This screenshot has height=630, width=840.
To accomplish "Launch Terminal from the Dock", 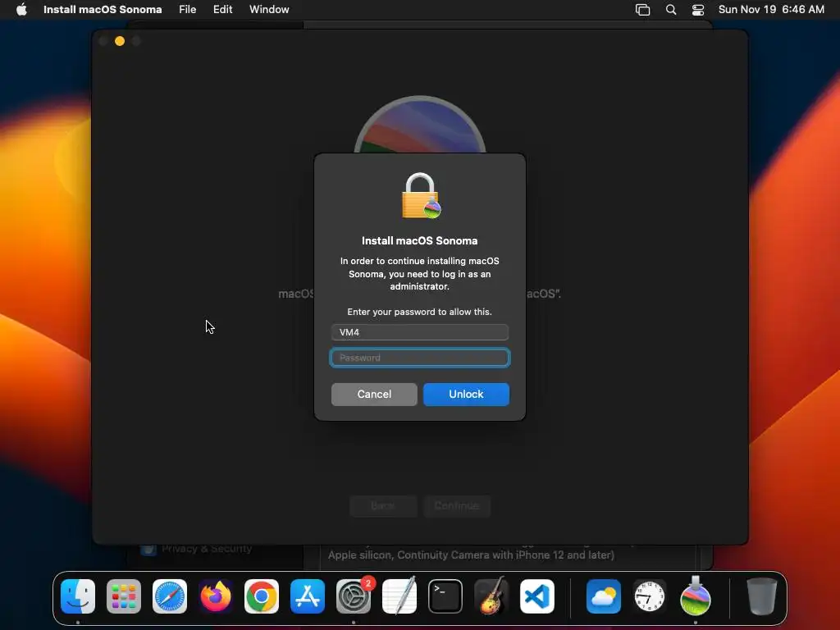I will tap(445, 596).
